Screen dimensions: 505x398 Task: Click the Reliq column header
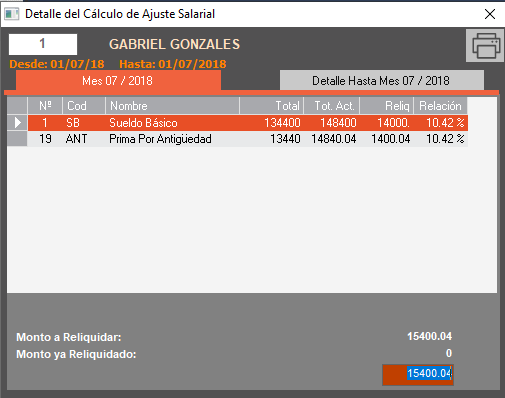(x=387, y=106)
